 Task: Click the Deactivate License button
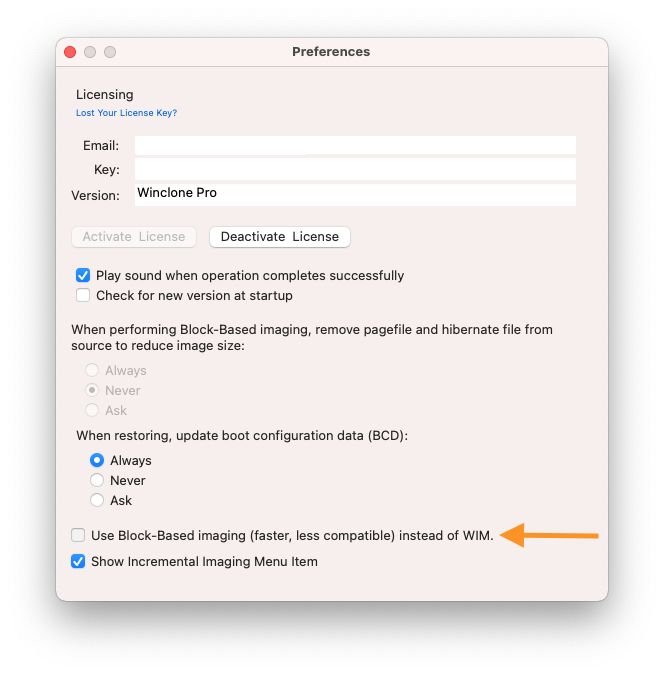coord(279,237)
